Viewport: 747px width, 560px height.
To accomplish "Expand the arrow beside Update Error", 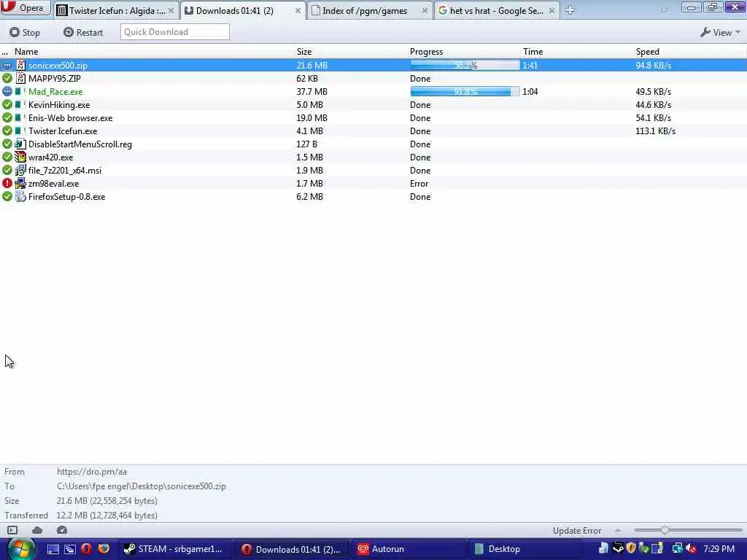I will pyautogui.click(x=617, y=531).
